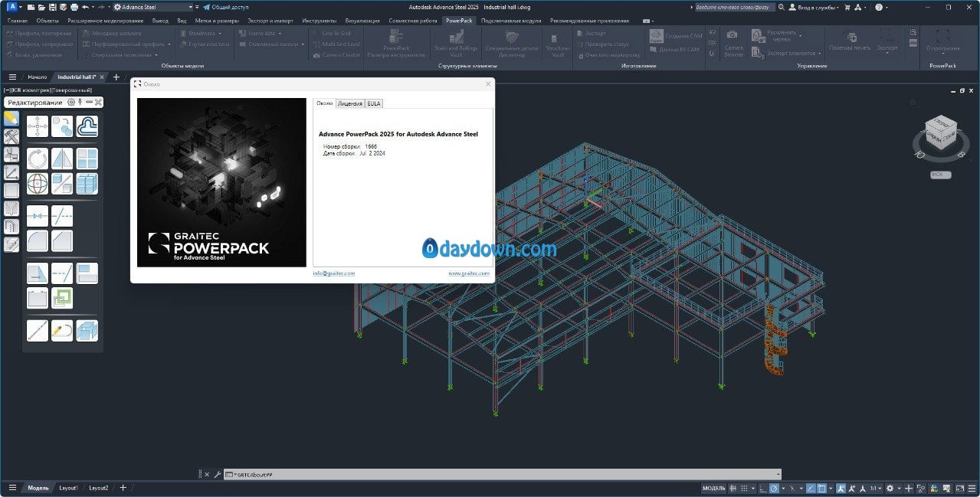Image resolution: width=980 pixels, height=497 pixels.
Task: Open the application menu A button
Action: pyautogui.click(x=11, y=7)
